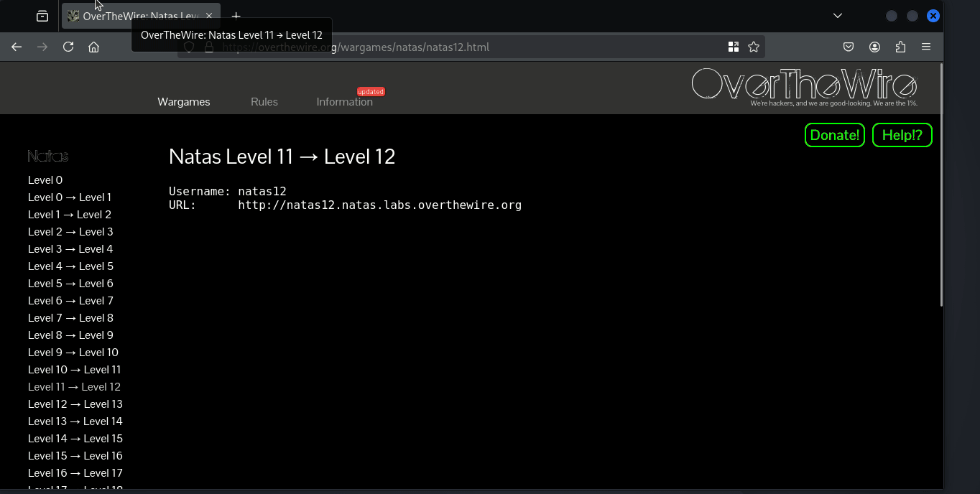This screenshot has height=494, width=980.
Task: Open Level 8 → Level 9
Action: [x=70, y=335]
